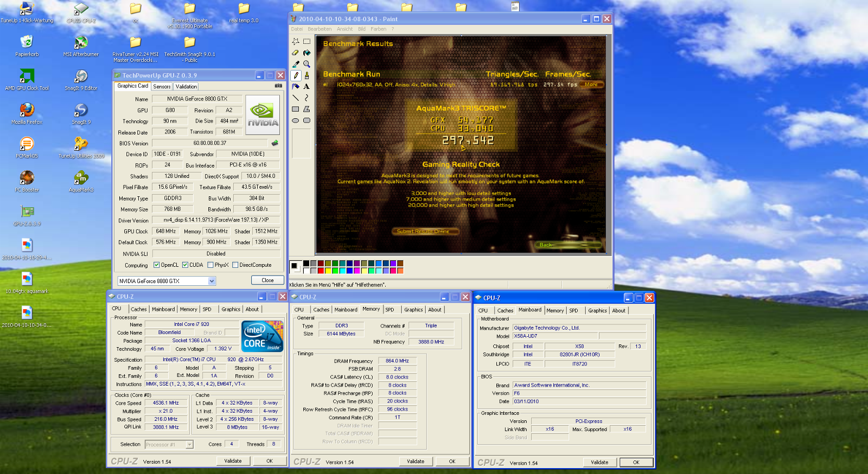Toggle the CUDA checkbox in GPU-Z

(185, 265)
